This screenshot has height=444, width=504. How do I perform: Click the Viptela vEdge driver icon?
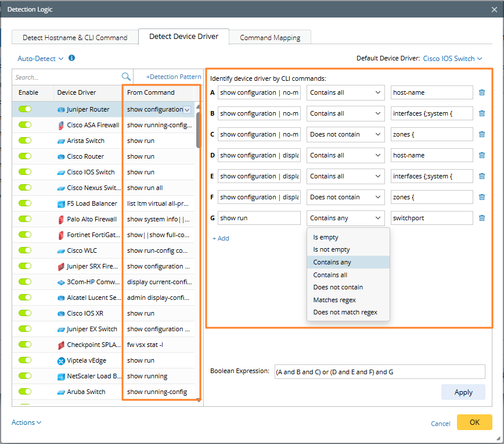coord(61,360)
